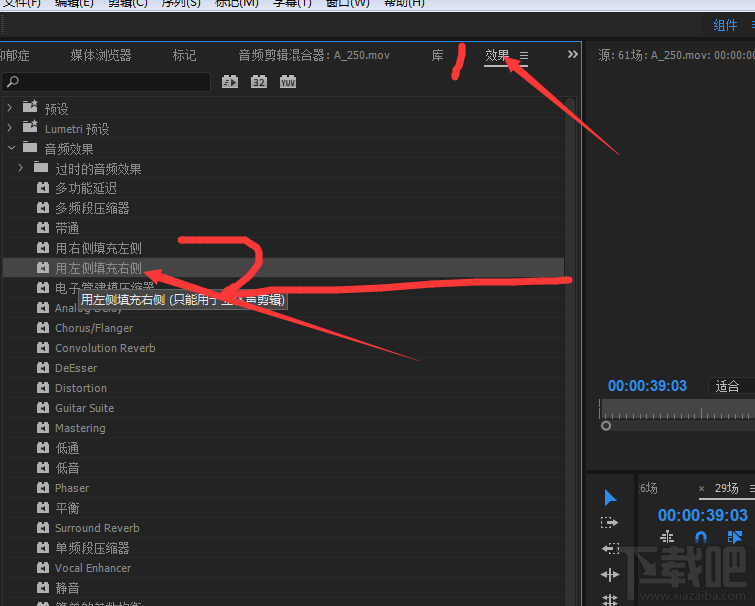Click the Effects panel vertical scrollbar

point(570,351)
